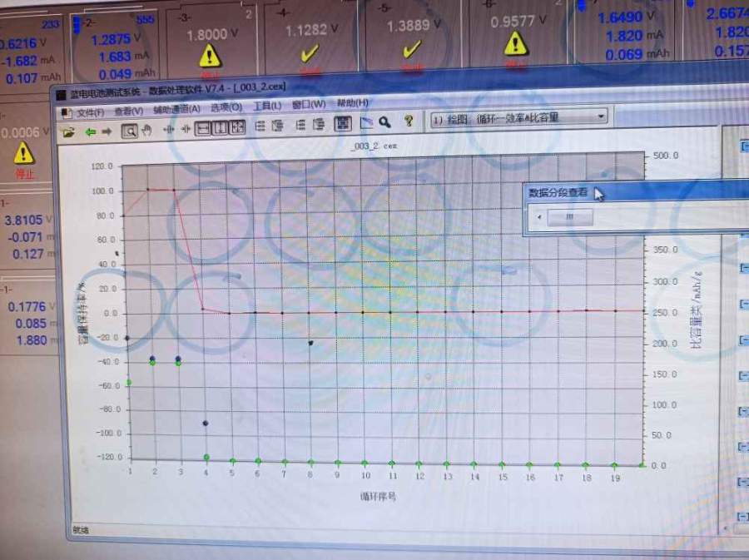Viewport: 749px width, 560px height.
Task: Click the framed data table icon in toolbar
Action: tap(343, 124)
